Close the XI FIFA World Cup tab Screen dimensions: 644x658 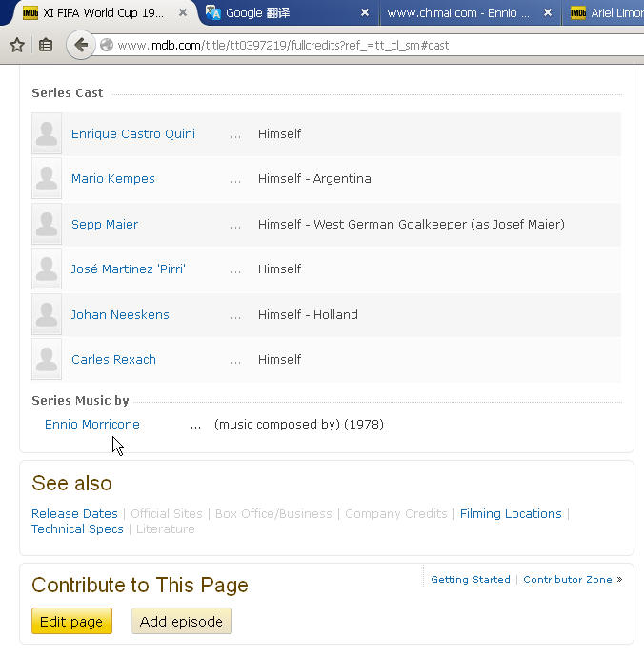(x=183, y=12)
